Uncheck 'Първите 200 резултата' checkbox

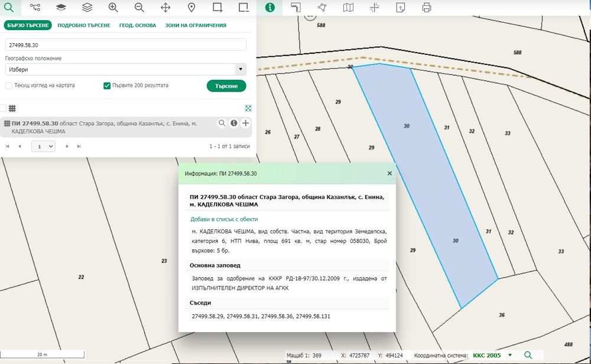coord(107,86)
